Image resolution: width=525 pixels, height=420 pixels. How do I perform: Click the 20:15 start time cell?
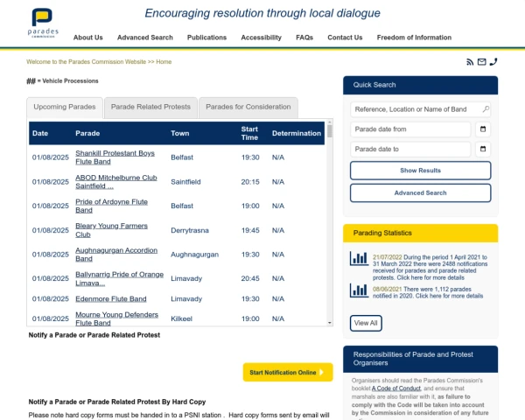point(250,182)
